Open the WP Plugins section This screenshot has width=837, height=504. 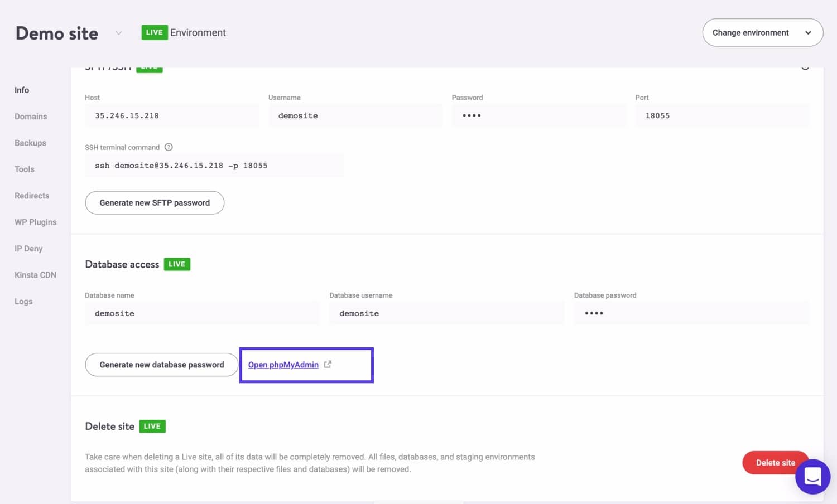[35, 222]
